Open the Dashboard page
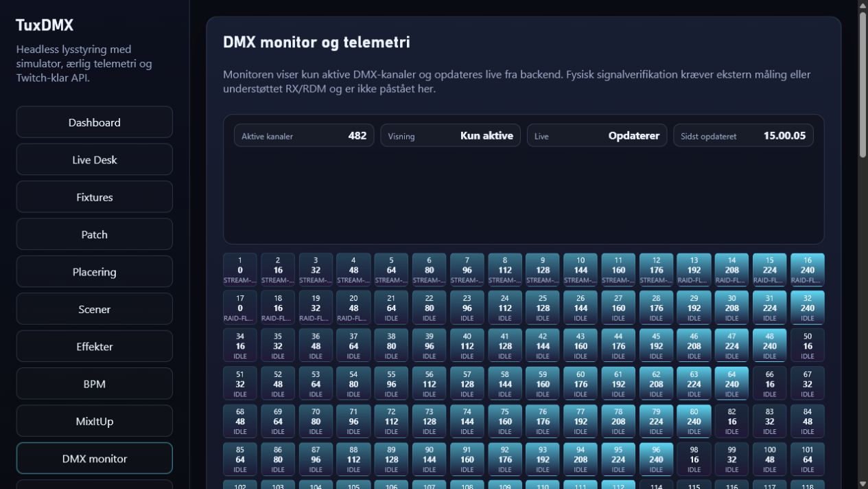The image size is (868, 489). tap(94, 122)
